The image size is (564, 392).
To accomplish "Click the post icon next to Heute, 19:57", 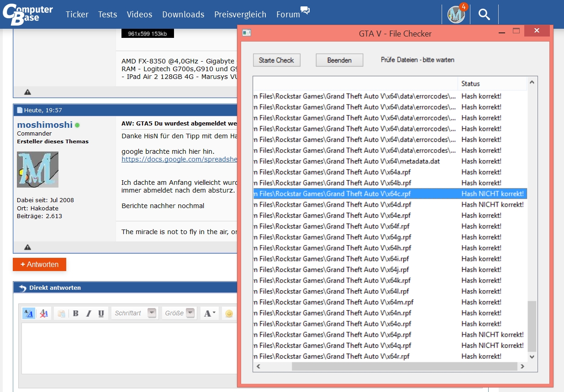I will pyautogui.click(x=20, y=110).
